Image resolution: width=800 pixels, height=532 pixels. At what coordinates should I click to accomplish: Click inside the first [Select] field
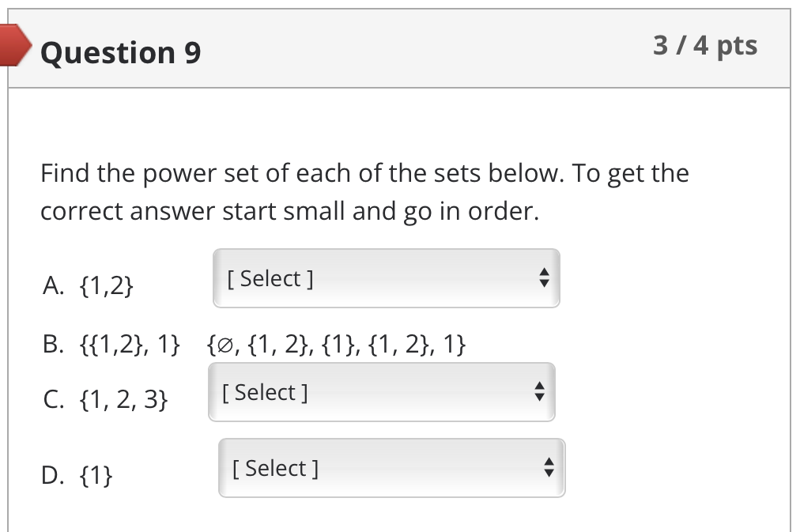(x=269, y=278)
